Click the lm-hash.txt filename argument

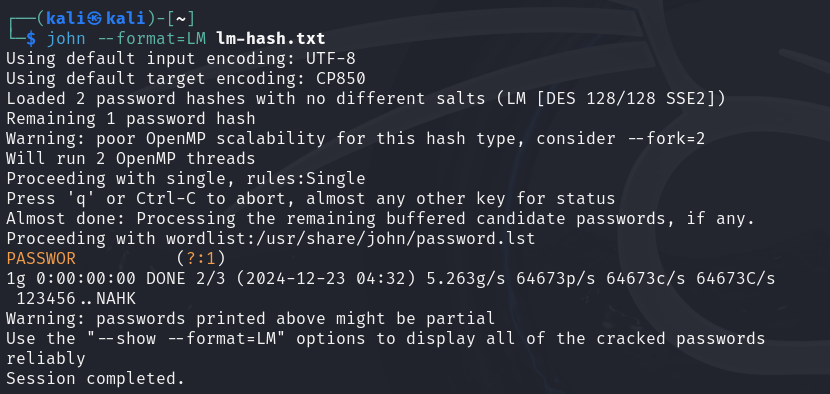tap(270, 39)
